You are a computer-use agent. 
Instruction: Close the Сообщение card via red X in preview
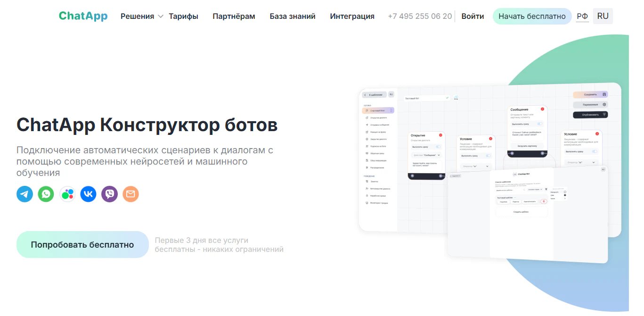542,109
